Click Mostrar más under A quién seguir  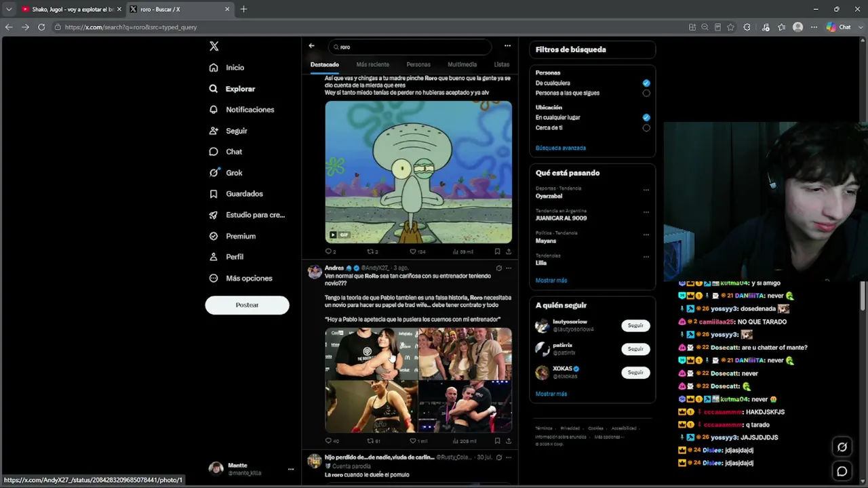(551, 394)
